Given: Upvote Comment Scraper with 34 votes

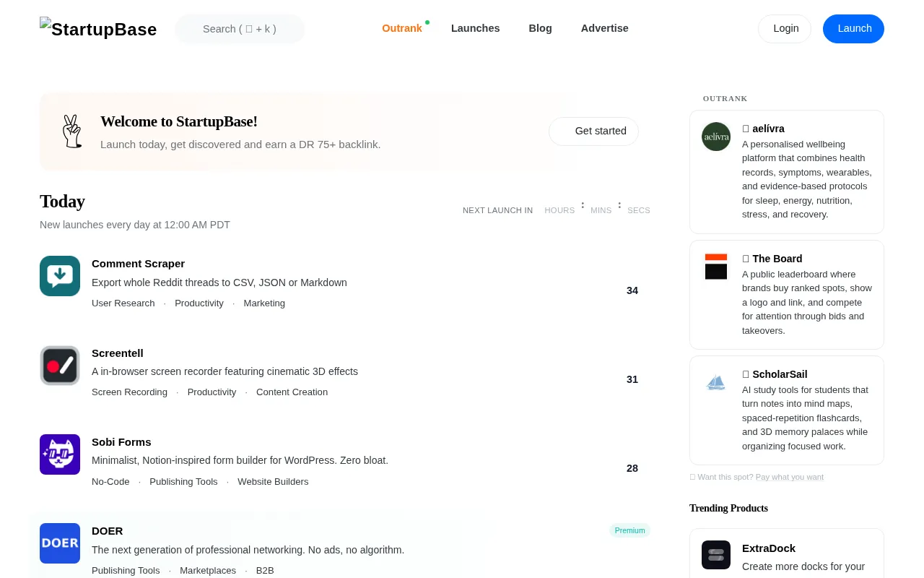Looking at the screenshot, I should (632, 290).
